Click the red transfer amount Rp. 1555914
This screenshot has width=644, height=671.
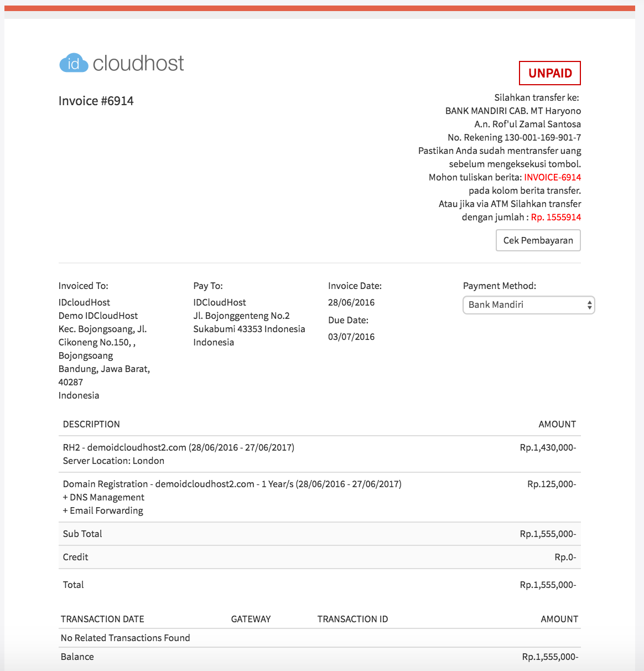click(555, 217)
